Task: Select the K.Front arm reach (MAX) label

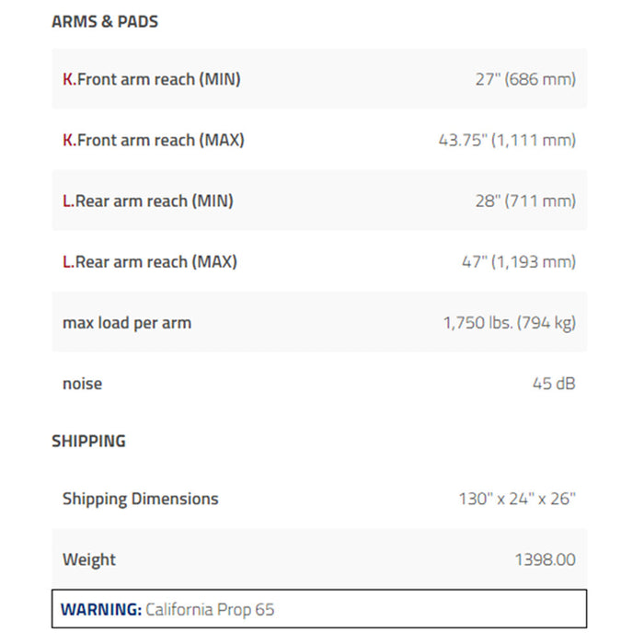Action: [154, 140]
